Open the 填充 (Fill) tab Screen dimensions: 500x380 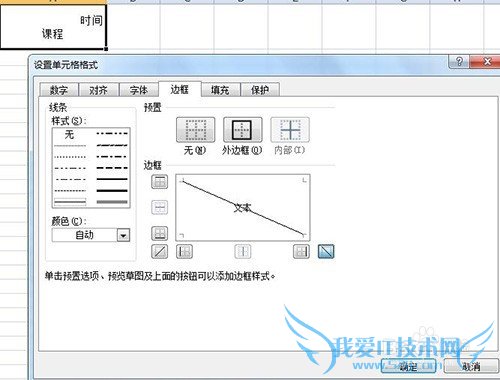[220, 90]
